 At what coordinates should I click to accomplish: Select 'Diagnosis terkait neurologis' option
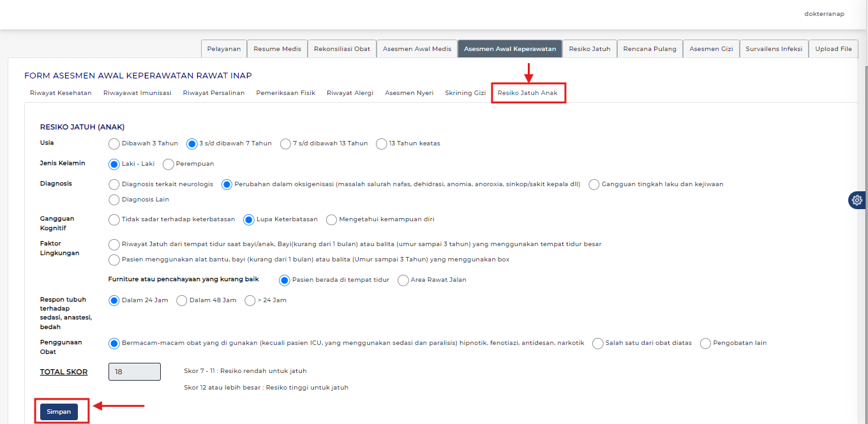(x=114, y=184)
